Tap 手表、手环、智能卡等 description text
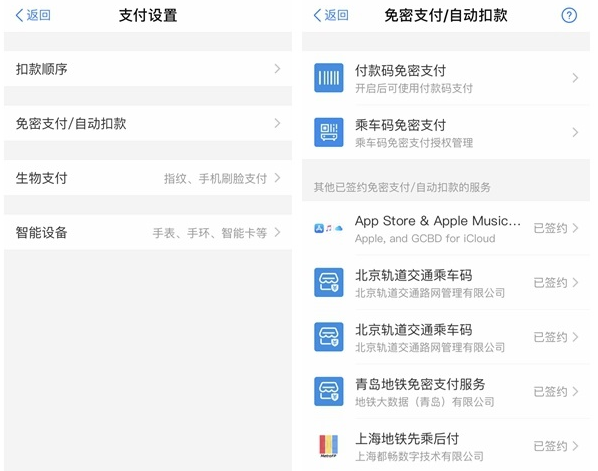 pos(210,233)
